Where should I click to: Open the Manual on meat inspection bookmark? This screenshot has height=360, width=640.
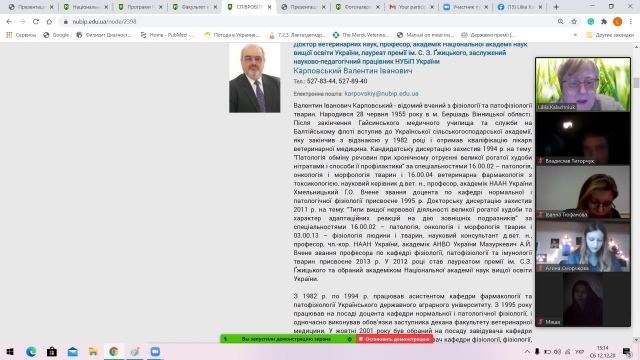click(x=425, y=35)
